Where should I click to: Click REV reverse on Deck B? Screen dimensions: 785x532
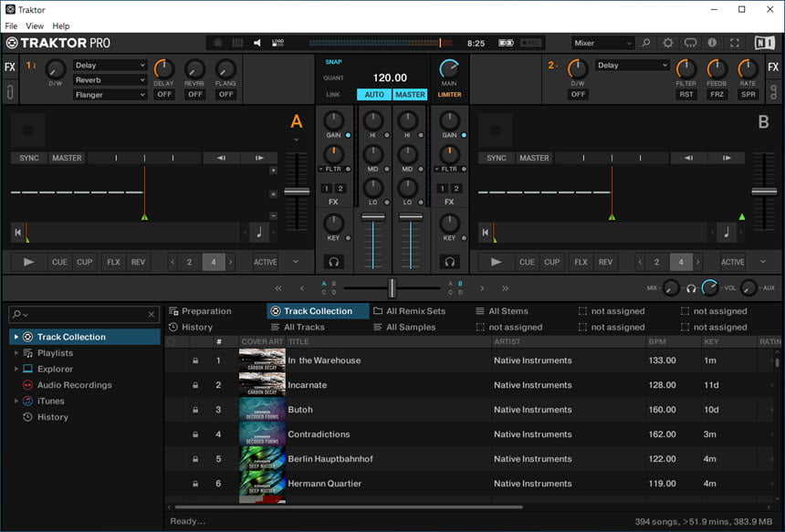coord(605,262)
